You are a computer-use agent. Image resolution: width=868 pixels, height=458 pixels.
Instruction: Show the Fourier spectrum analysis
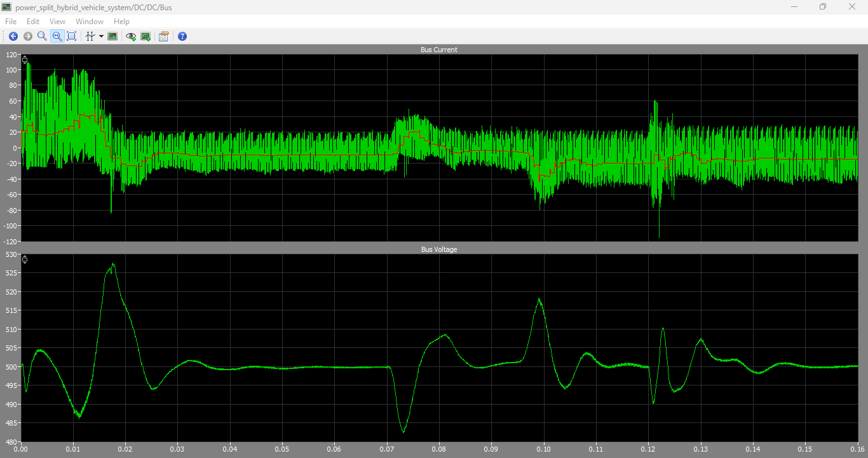(112, 36)
